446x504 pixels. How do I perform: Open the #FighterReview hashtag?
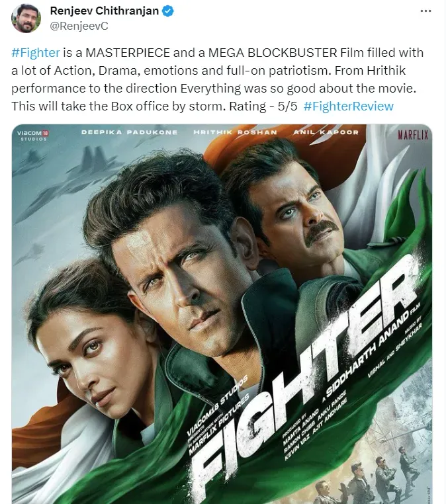click(x=349, y=106)
